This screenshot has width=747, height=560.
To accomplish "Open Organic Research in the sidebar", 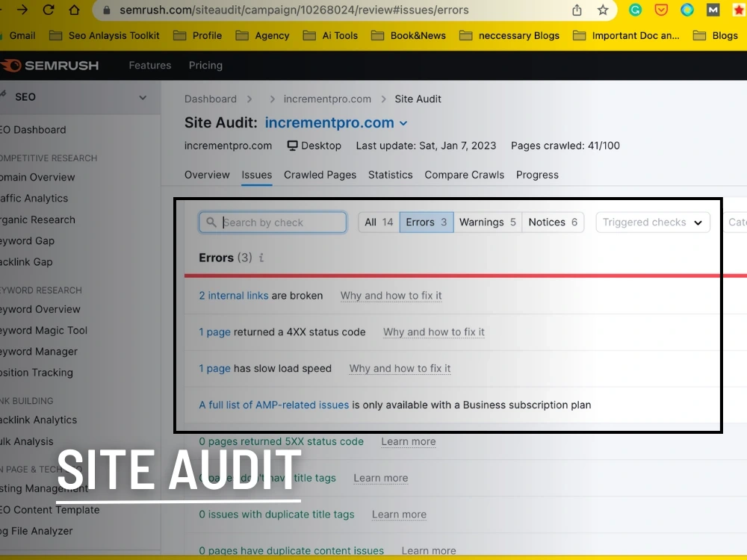I will [x=37, y=220].
